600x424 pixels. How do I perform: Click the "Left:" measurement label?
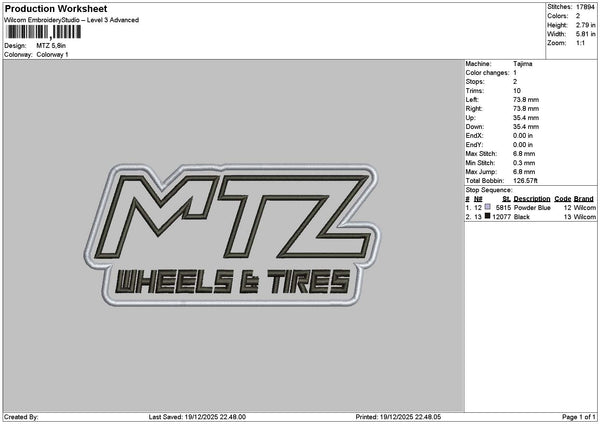472,100
